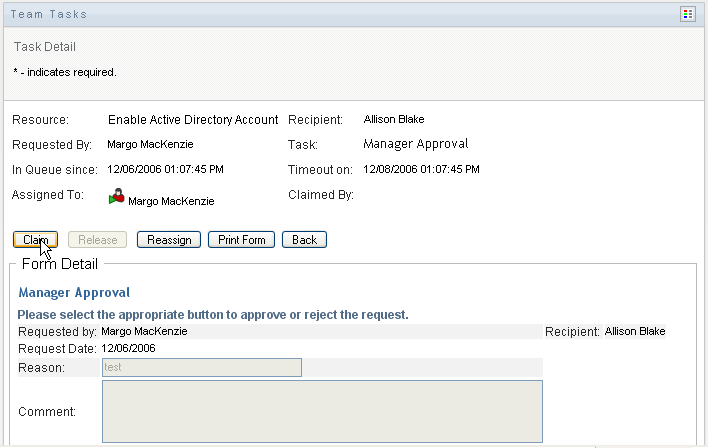
Task: Go back using the Back button
Action: 304,240
